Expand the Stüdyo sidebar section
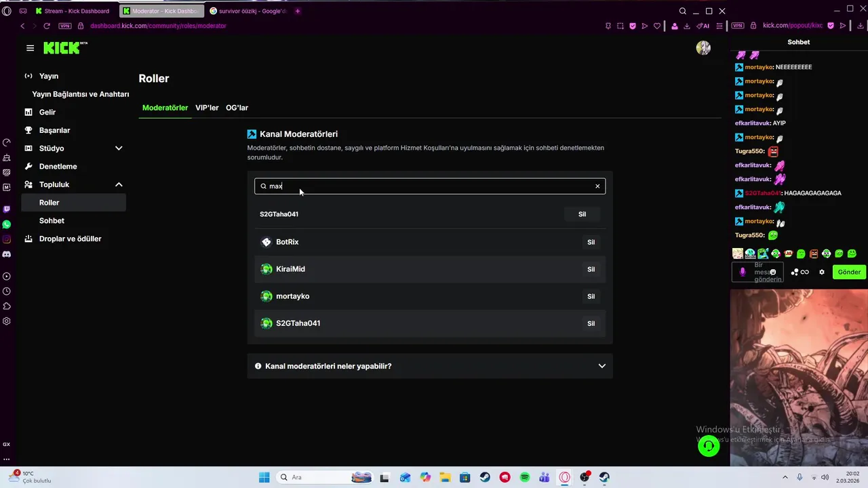The height and width of the screenshot is (488, 868). [x=119, y=148]
